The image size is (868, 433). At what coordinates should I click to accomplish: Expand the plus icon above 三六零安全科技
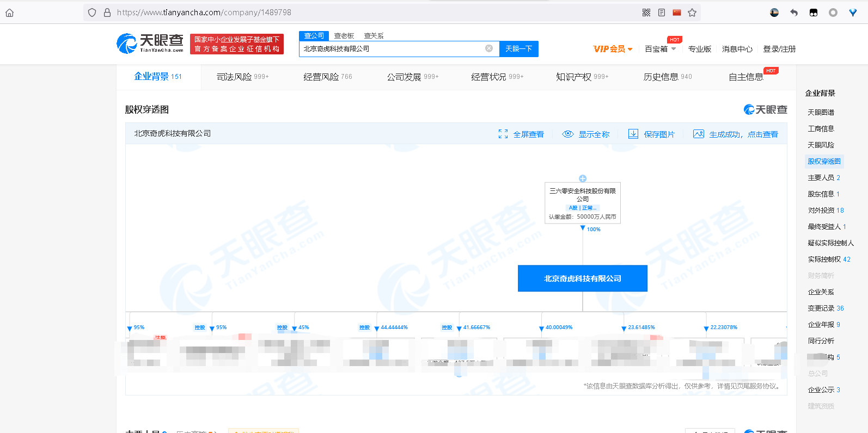pos(583,178)
